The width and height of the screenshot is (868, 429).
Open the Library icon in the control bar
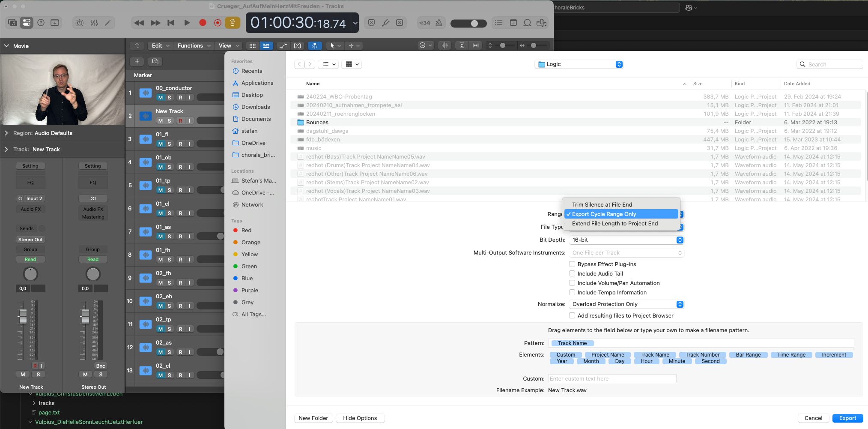[x=12, y=23]
